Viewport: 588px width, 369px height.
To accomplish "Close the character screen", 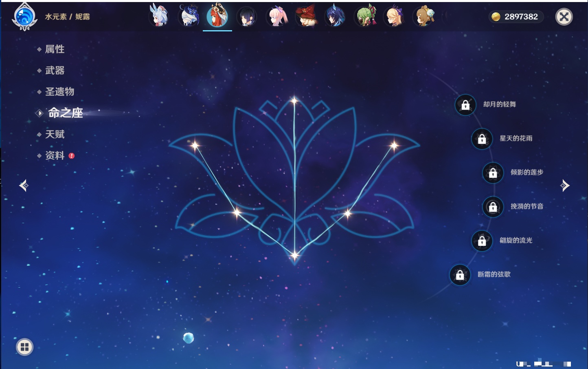I will click(x=564, y=17).
